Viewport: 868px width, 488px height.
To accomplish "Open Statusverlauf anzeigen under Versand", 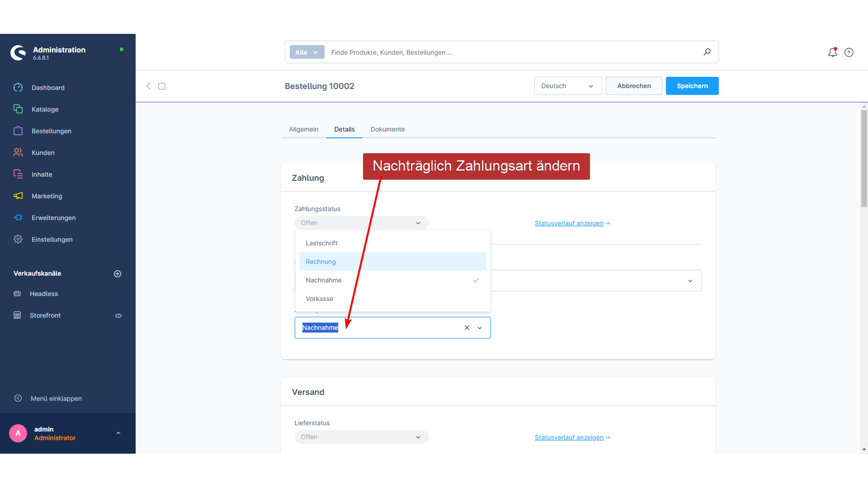I will click(572, 438).
